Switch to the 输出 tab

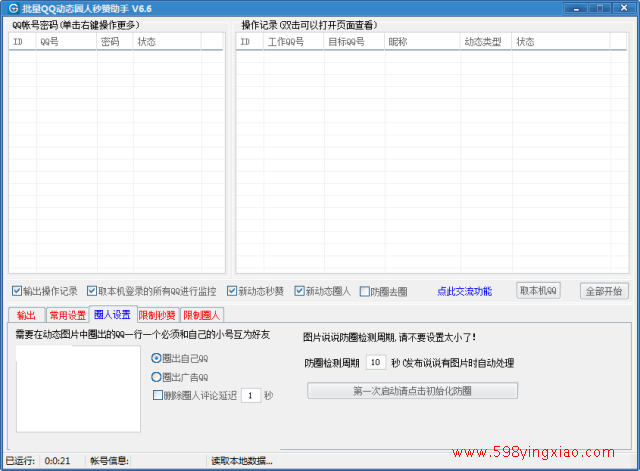(27, 315)
